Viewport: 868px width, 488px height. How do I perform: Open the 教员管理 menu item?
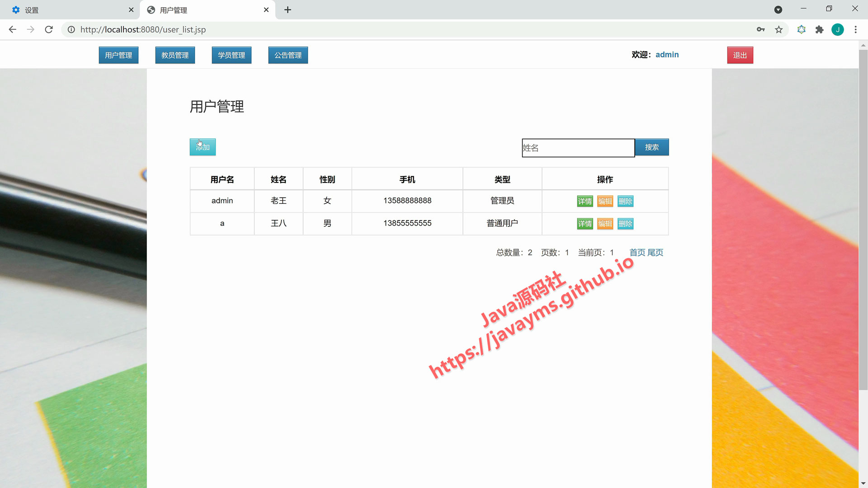tap(175, 55)
